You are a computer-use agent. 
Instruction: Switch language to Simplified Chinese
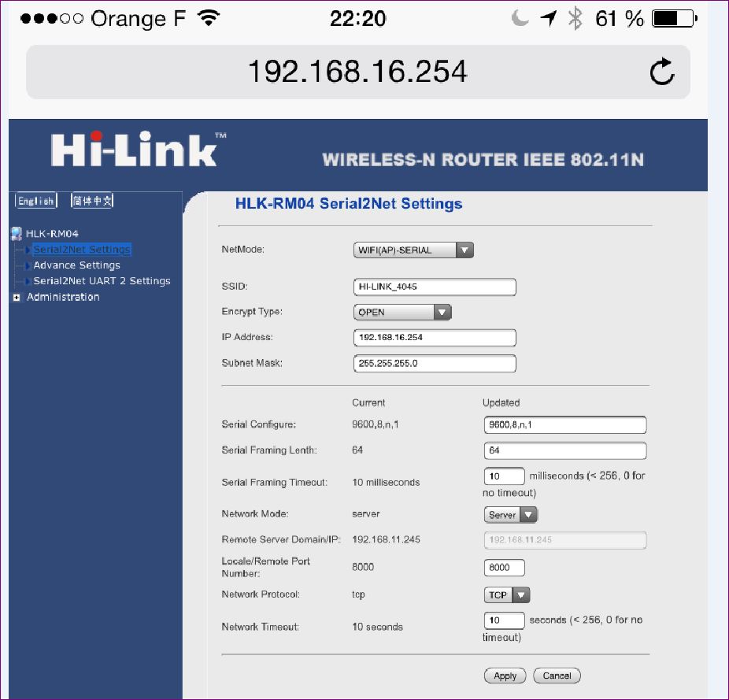coord(92,201)
